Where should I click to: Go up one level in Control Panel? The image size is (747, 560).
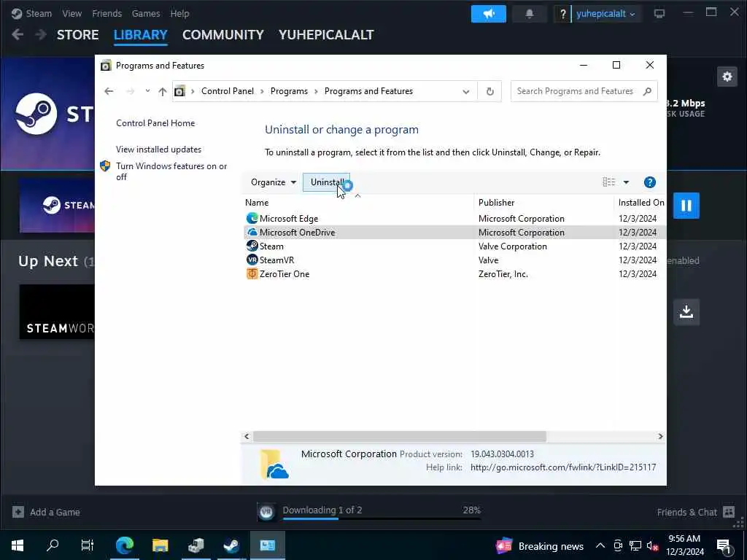point(163,91)
